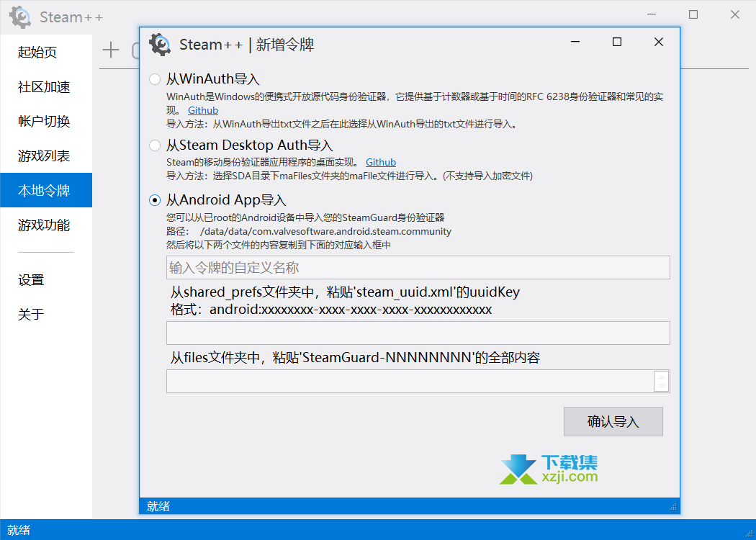This screenshot has height=540, width=756.
Task: Click the down arrow of SteamGuard box stepper
Action: coord(662,386)
